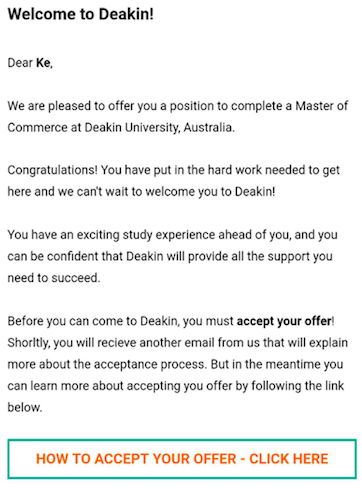The image size is (362, 489).
Task: Click the phrase exciting study experience
Action: tap(146, 235)
